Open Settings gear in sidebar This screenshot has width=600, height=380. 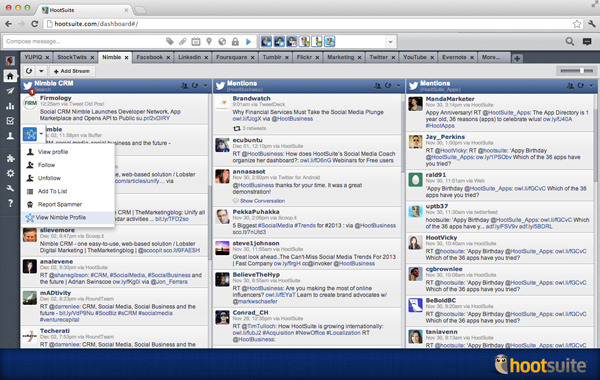click(10, 173)
